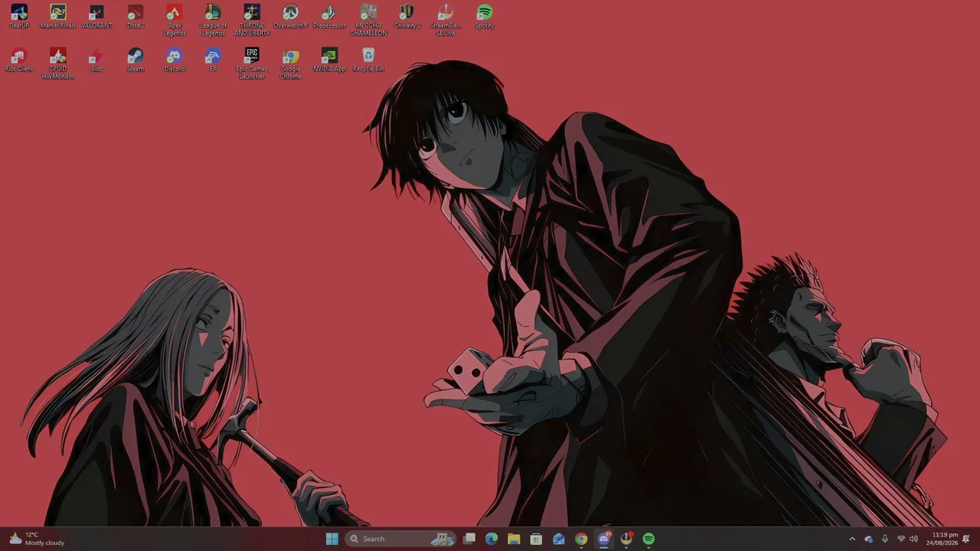Select the League of Legends desktop icon

213,21
